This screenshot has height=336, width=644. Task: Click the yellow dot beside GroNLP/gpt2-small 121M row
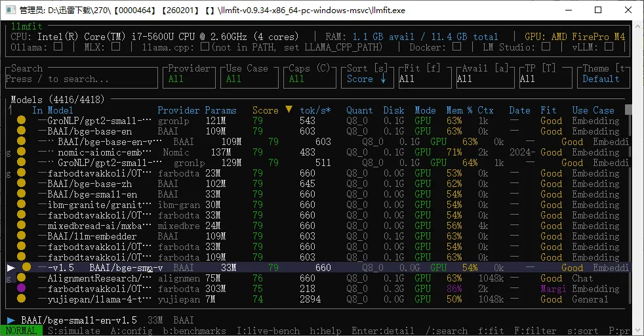click(22, 120)
